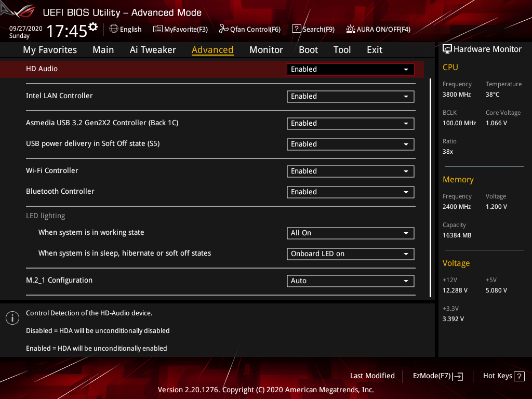Click CPU frequency value 3800 MHz
This screenshot has width=532, height=399.
point(457,95)
